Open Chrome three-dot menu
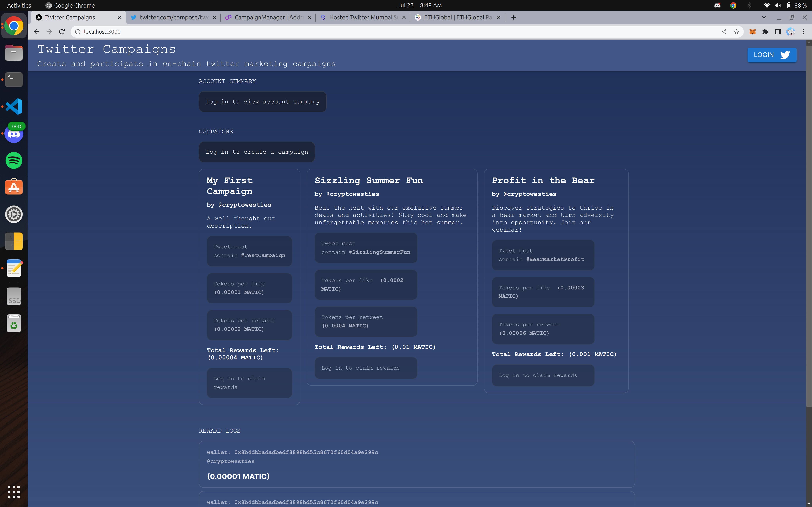 [x=803, y=31]
